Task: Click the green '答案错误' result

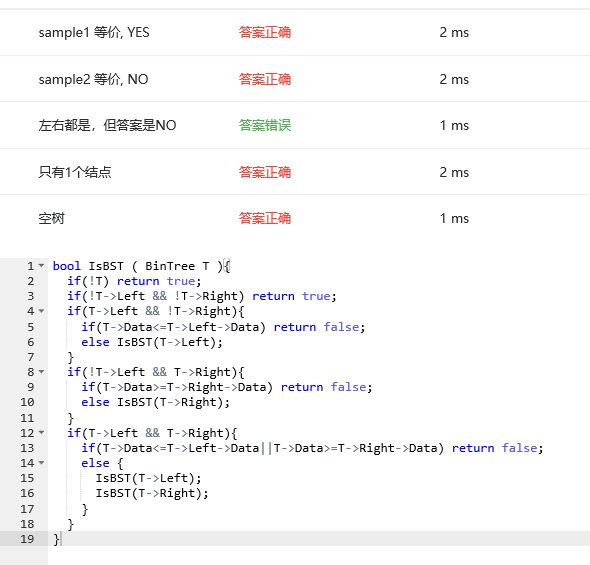Action: (265, 125)
